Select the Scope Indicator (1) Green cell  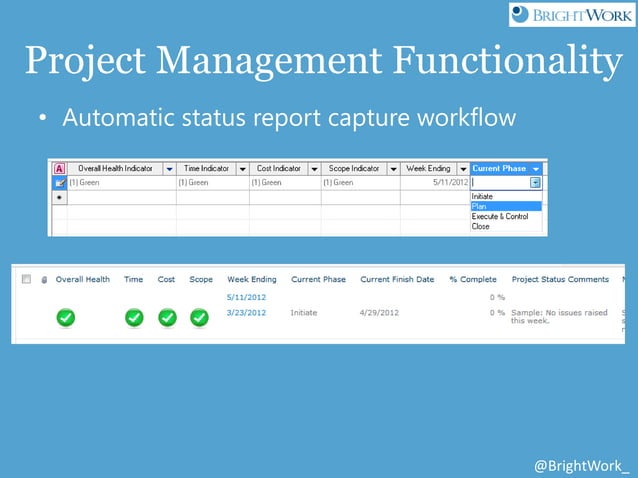[x=361, y=183]
